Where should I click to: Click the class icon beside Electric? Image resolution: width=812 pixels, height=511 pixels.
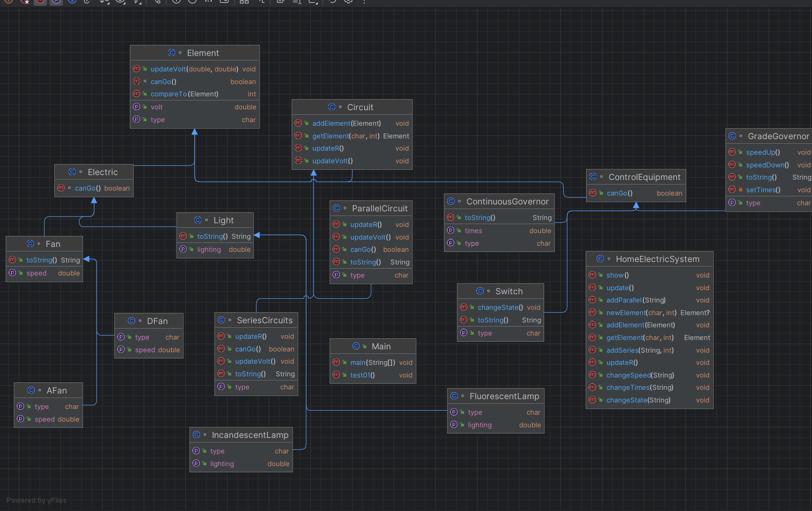(x=72, y=172)
